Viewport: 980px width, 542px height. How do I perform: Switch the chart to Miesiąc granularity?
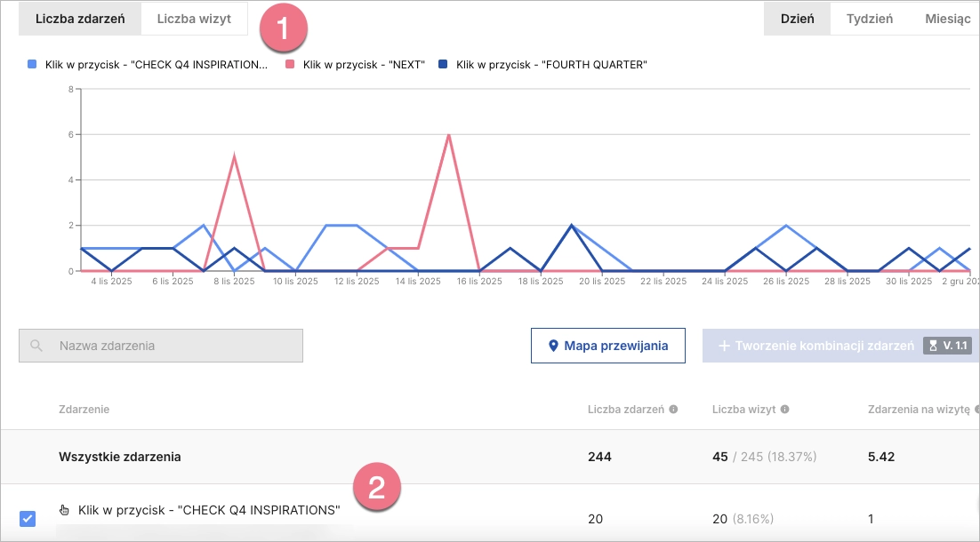[x=947, y=18]
